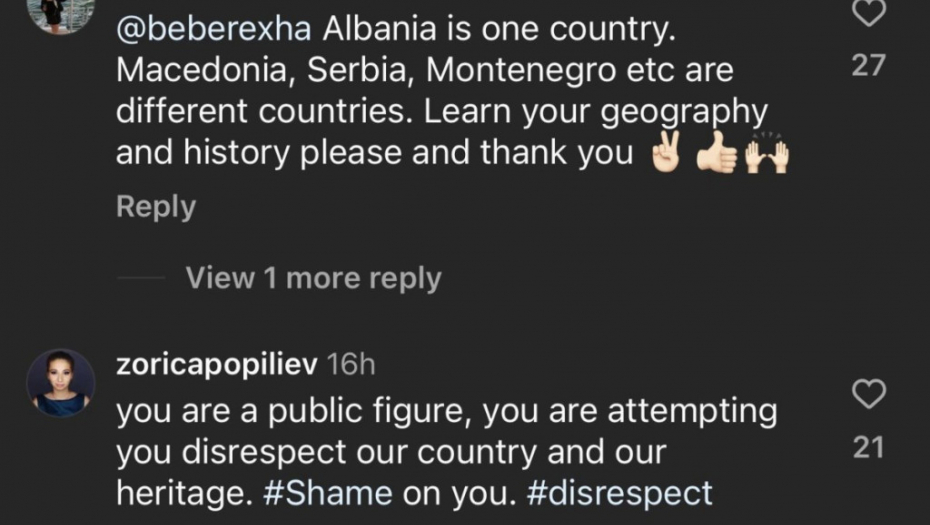
Task: Open the zoricapopiliev username link
Action: 217,364
